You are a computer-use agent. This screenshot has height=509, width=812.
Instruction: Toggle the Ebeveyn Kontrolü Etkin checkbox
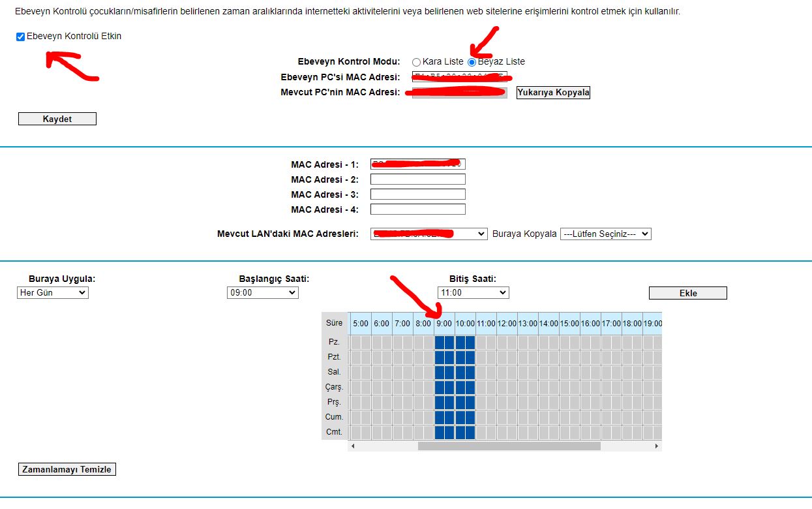(x=20, y=37)
